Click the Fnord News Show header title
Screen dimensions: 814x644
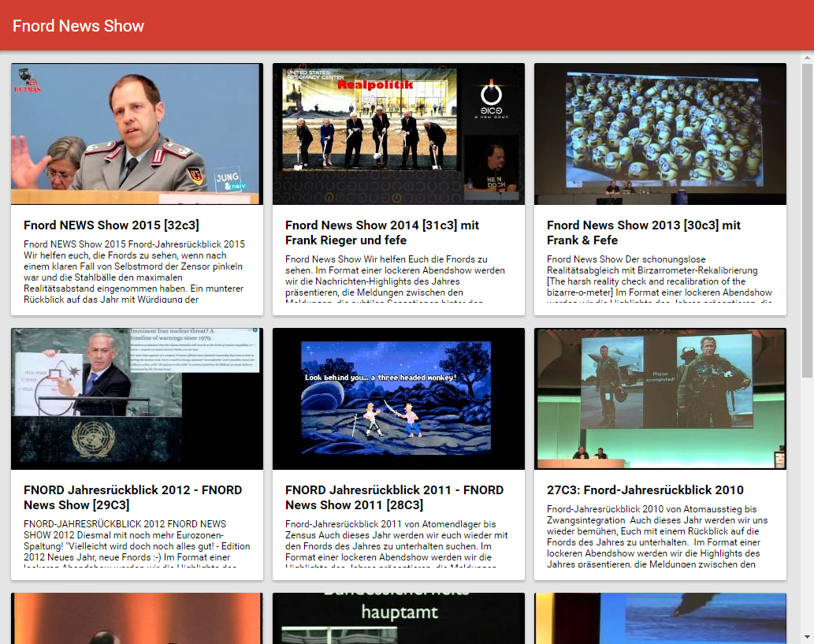click(x=78, y=26)
